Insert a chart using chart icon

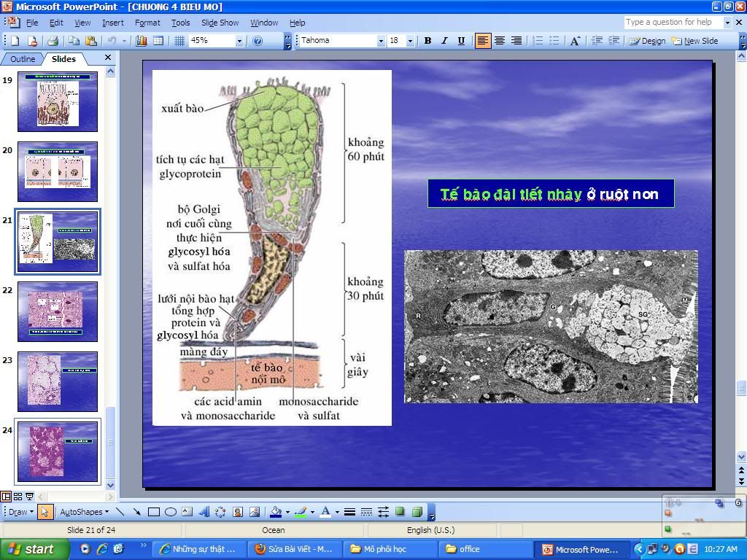click(x=142, y=41)
